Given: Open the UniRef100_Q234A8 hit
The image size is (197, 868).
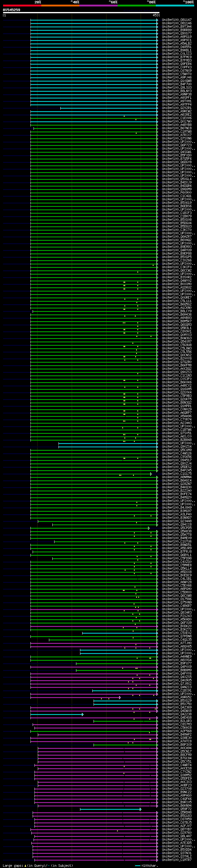Looking at the screenshot, I should 177,521.
